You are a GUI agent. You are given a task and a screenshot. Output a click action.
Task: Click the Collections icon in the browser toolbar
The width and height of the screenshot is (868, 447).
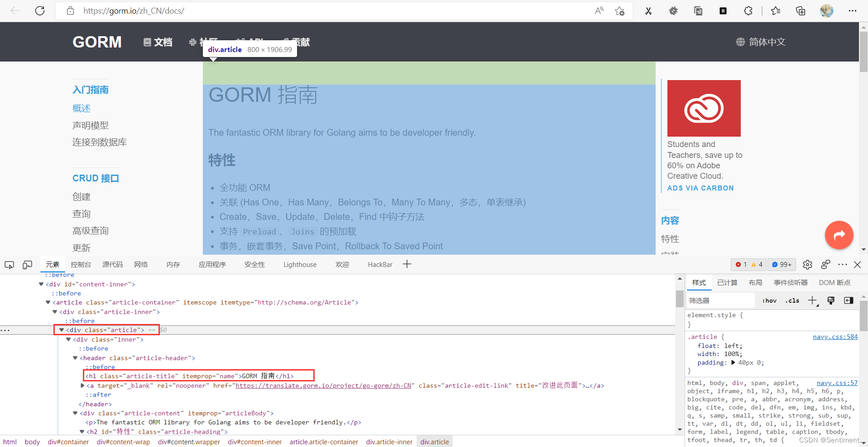pyautogui.click(x=801, y=10)
